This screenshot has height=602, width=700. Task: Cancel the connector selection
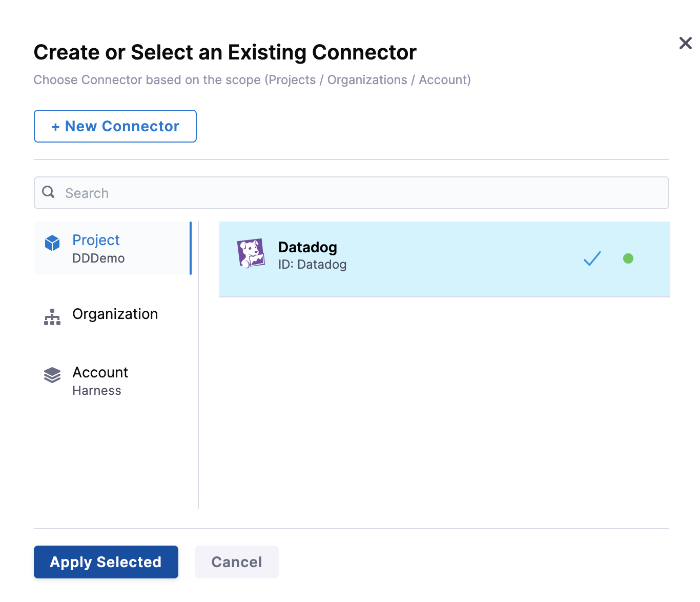coord(236,562)
